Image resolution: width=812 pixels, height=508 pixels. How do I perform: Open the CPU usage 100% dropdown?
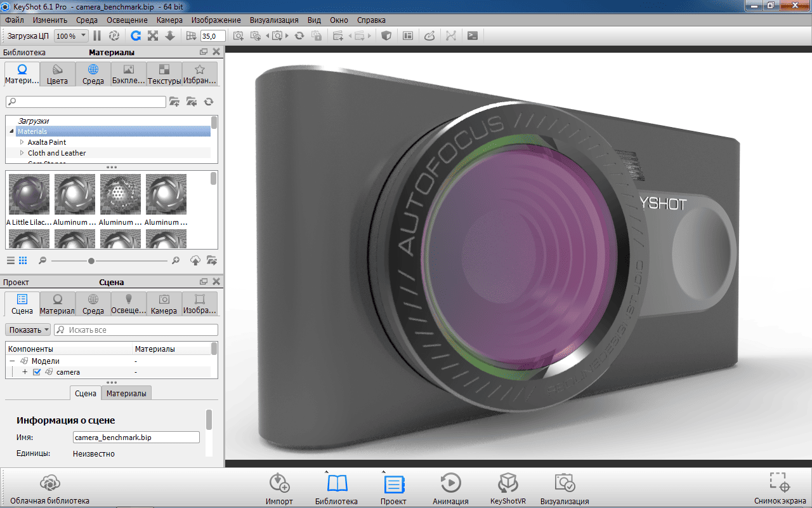[x=71, y=36]
